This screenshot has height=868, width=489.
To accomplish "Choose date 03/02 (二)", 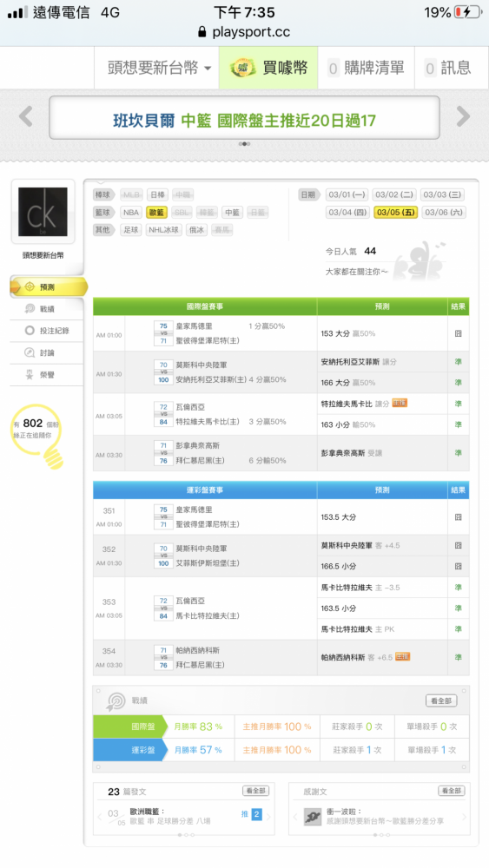I will point(394,194).
